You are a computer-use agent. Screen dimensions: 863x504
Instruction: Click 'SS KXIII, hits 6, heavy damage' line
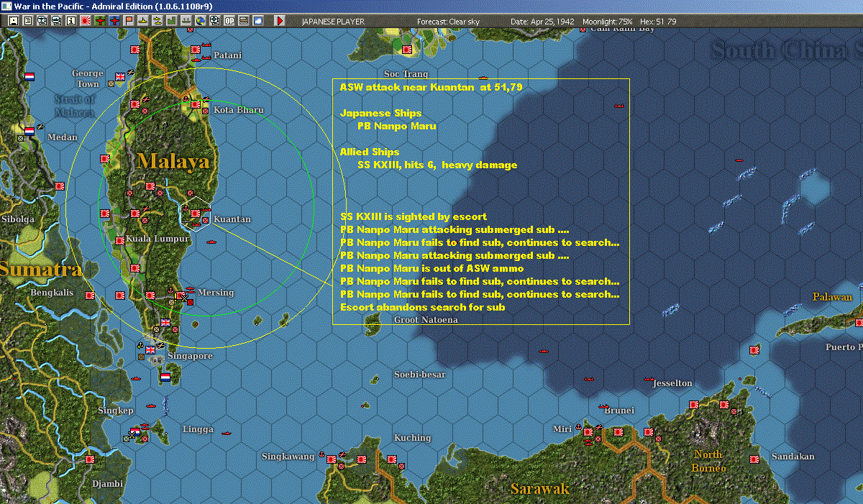point(437,165)
